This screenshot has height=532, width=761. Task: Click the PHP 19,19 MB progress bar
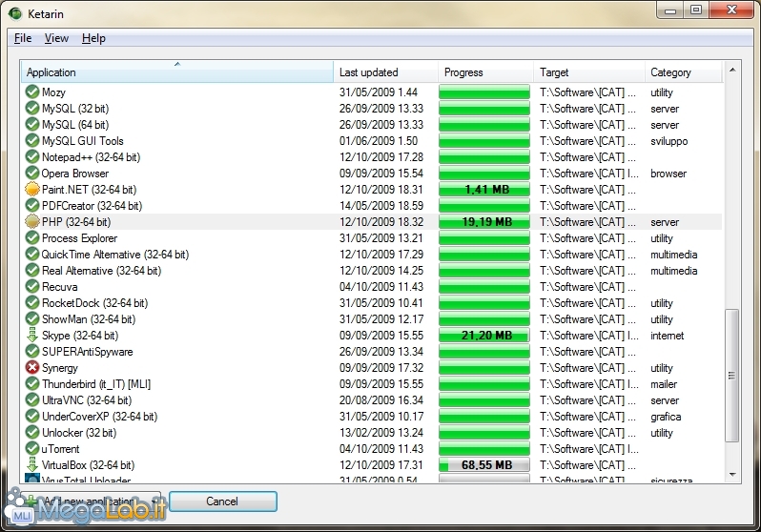coord(483,222)
